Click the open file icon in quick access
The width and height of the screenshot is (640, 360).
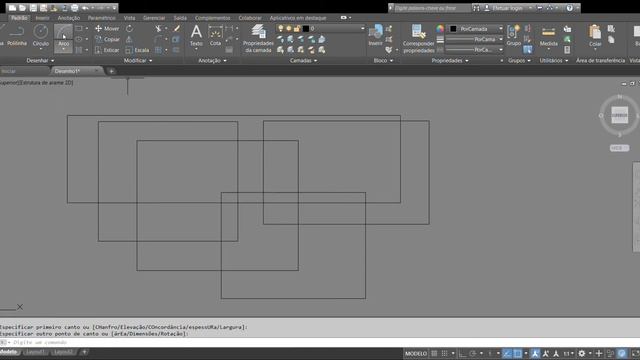22,8
